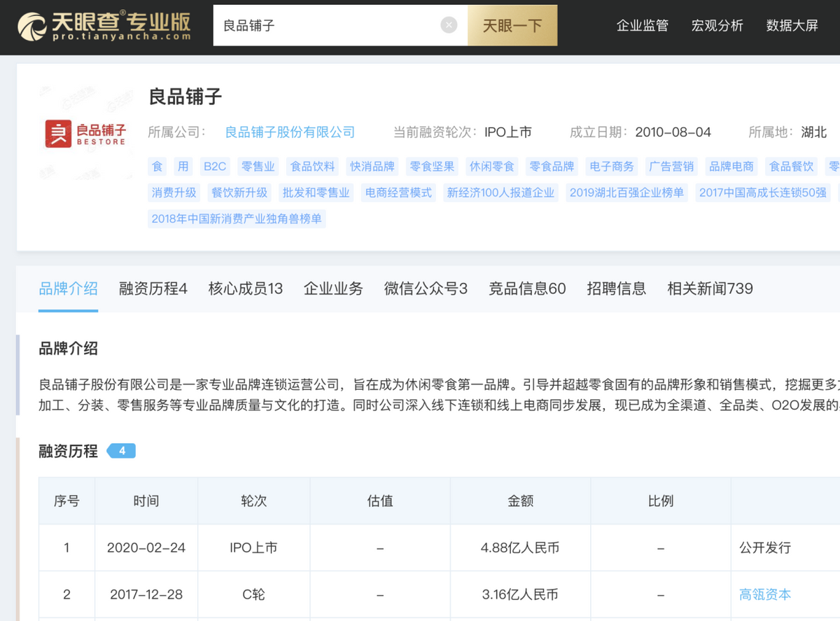The image size is (840, 621).
Task: Click the 广告营销 tag
Action: (671, 167)
